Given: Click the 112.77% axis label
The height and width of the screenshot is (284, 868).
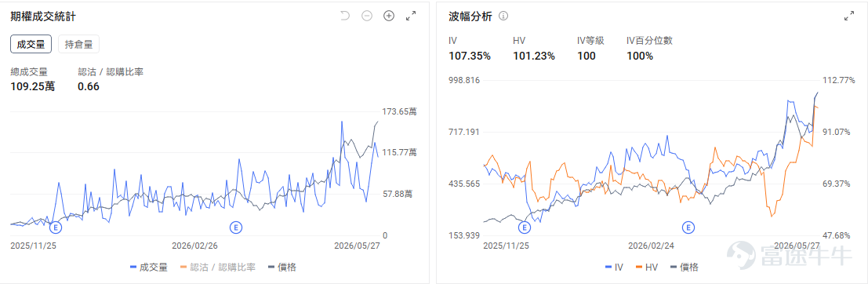Looking at the screenshot, I should (x=839, y=80).
